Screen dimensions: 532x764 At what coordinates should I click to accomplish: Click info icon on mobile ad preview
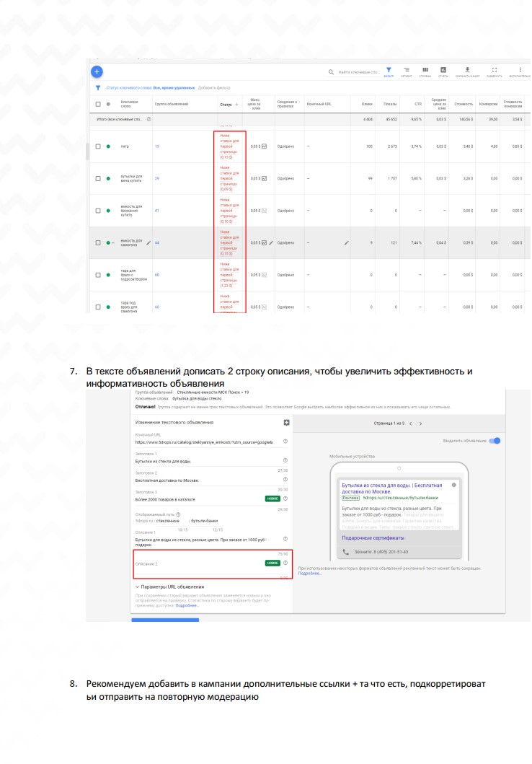click(x=453, y=485)
